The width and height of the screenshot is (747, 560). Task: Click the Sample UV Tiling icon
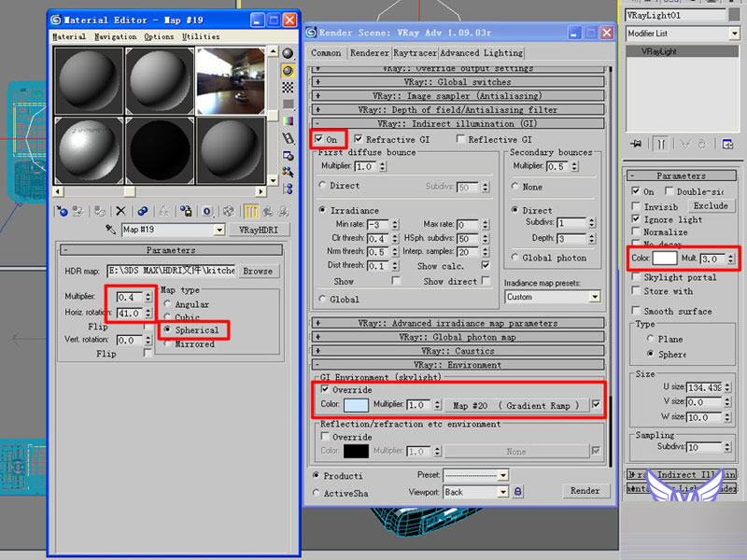[x=288, y=104]
